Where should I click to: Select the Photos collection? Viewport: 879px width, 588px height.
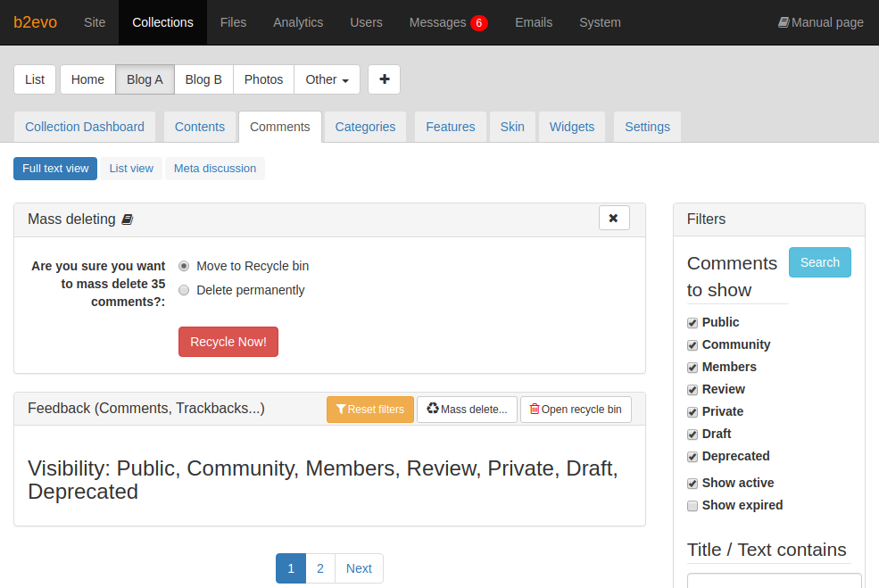coord(263,79)
